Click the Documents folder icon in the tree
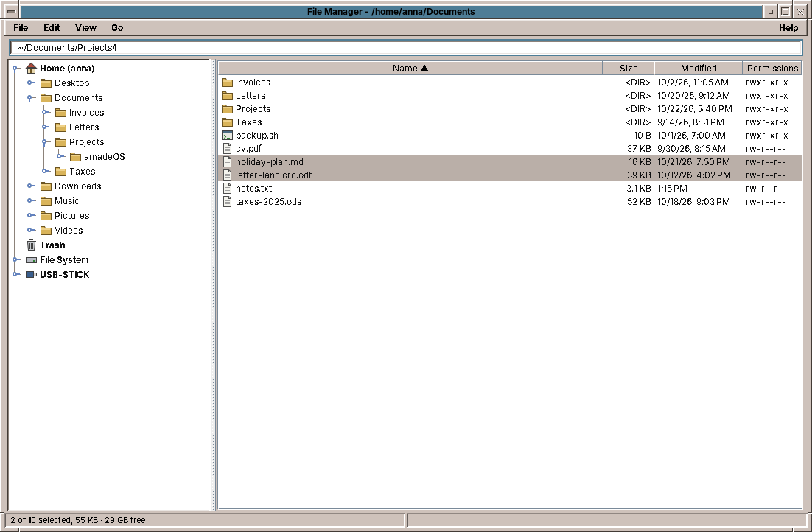812x532 pixels. coord(46,98)
